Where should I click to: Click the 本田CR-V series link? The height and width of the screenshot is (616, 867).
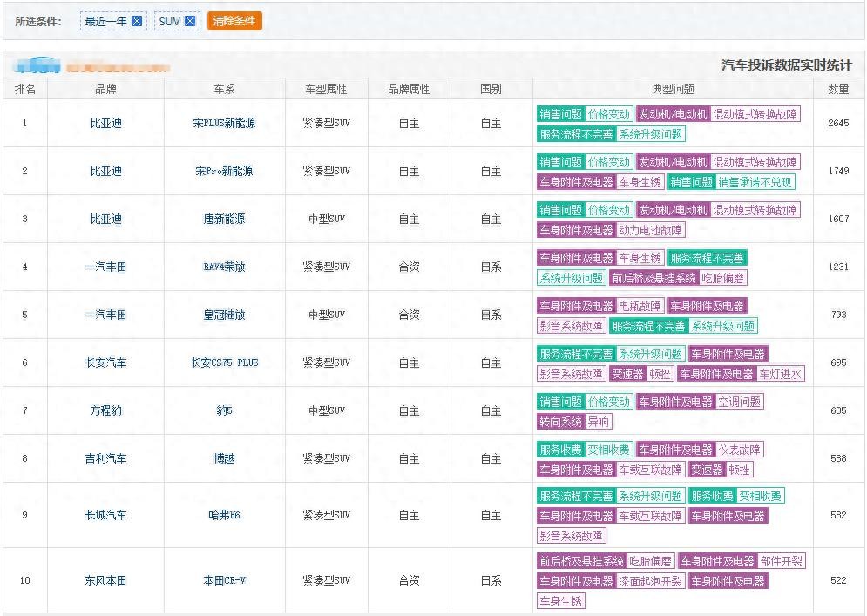tap(224, 581)
